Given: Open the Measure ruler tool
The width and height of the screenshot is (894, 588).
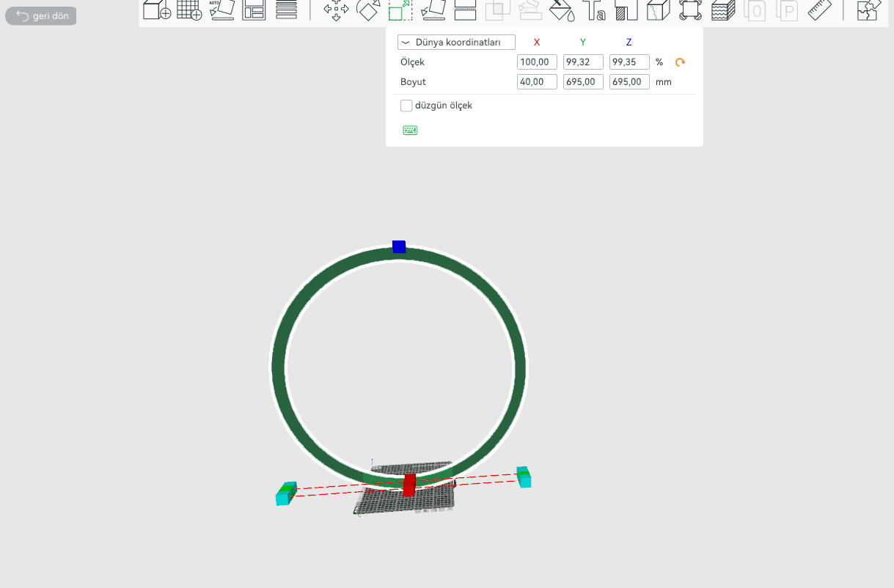Looking at the screenshot, I should click(x=820, y=10).
